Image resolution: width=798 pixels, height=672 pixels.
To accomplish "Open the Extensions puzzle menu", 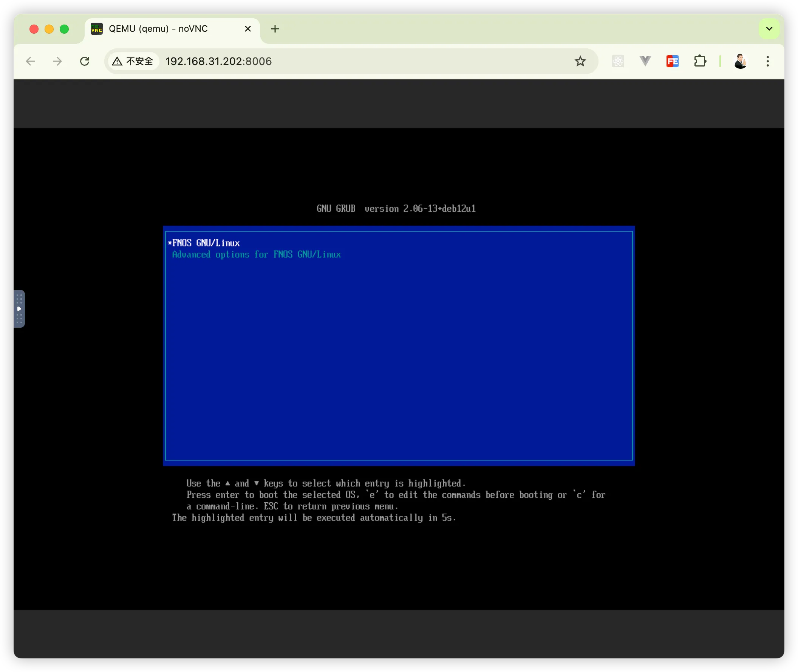I will [700, 61].
